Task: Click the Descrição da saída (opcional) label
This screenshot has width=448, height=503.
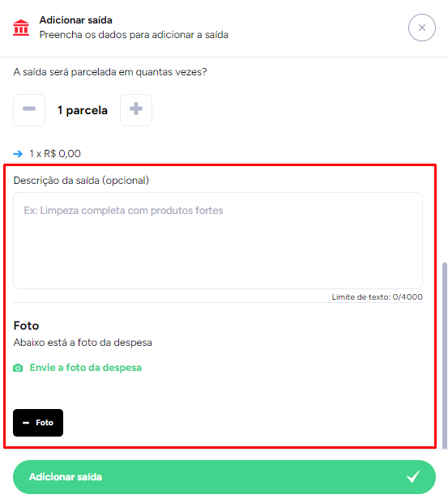Action: pos(81,181)
